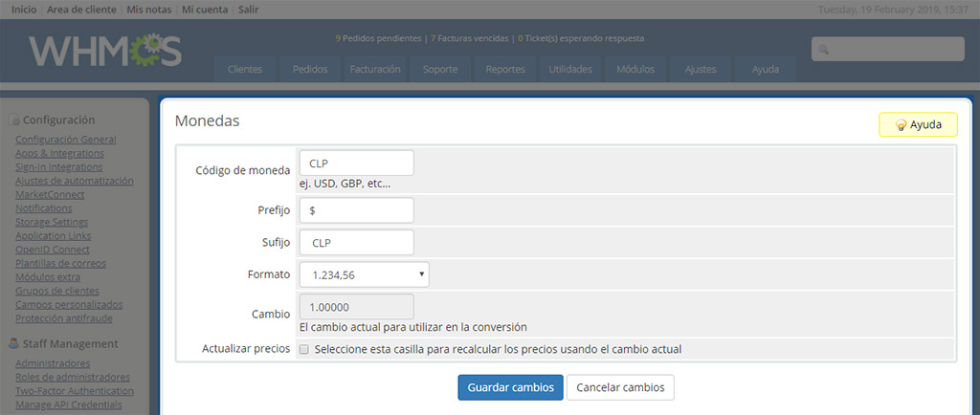Click the Cambio rate field
The width and height of the screenshot is (980, 415).
pyautogui.click(x=356, y=307)
